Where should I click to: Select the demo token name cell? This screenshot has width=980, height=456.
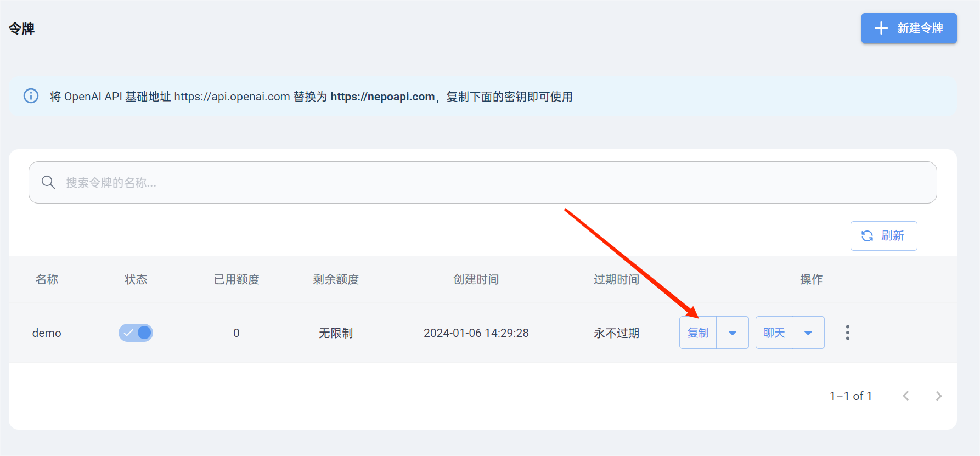click(47, 333)
